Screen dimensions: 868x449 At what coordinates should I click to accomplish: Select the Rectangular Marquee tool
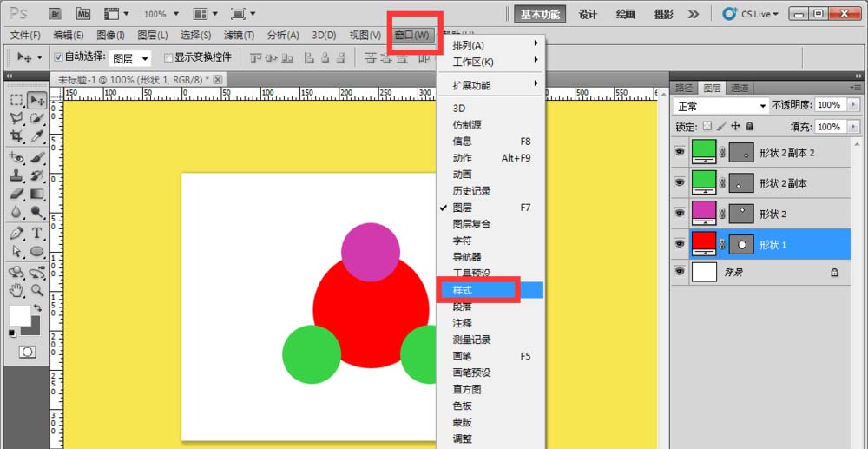16,100
